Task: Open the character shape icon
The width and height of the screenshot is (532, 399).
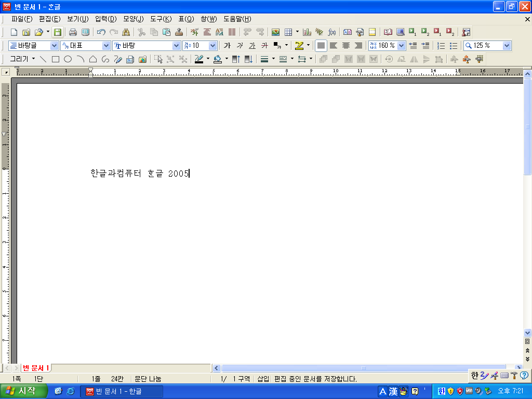Action: tap(194, 32)
